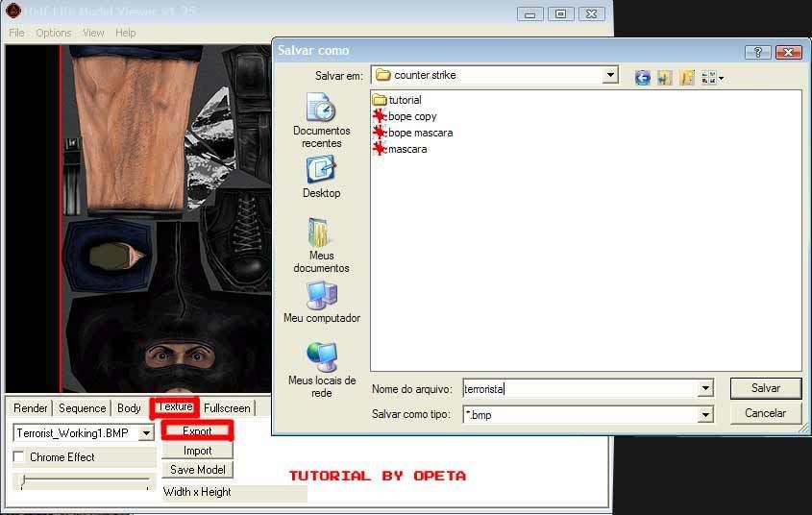Click the help question mark button in dialog
The image size is (812, 515).
(x=757, y=52)
